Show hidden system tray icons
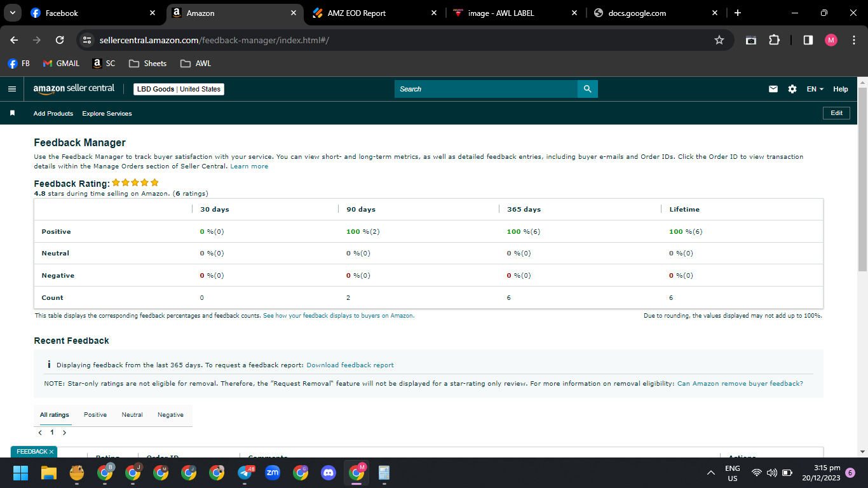The width and height of the screenshot is (868, 488). (711, 473)
